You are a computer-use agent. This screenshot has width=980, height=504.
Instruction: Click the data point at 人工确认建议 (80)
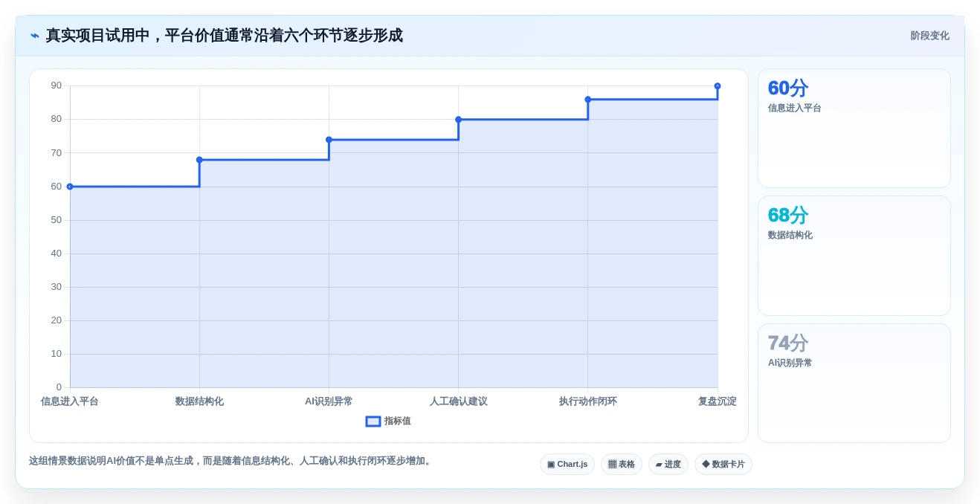[458, 120]
